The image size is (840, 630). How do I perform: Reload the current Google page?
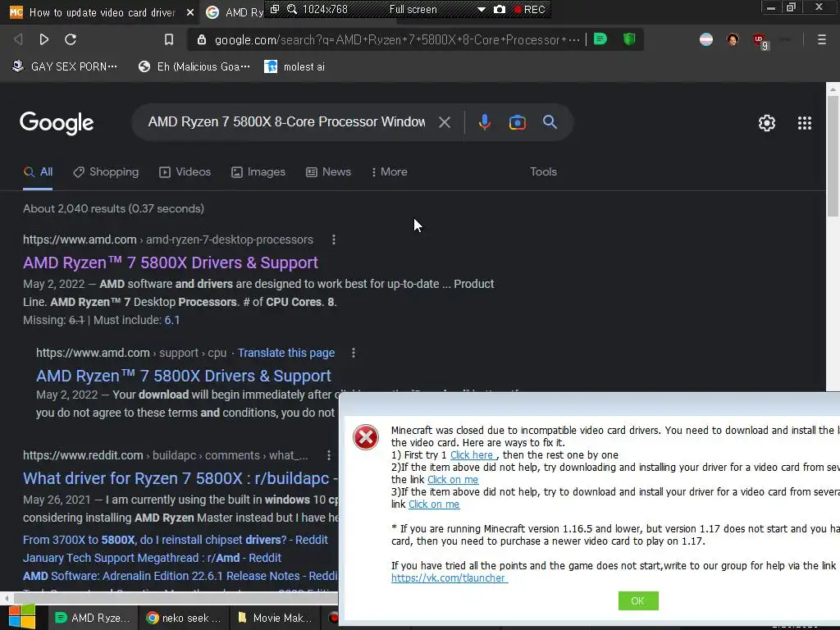click(71, 39)
